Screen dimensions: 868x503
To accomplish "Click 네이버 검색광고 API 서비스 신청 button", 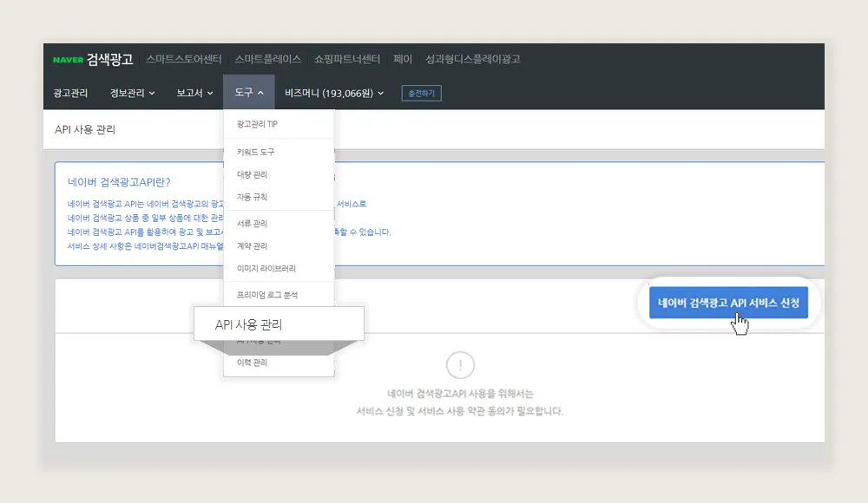I will [728, 303].
